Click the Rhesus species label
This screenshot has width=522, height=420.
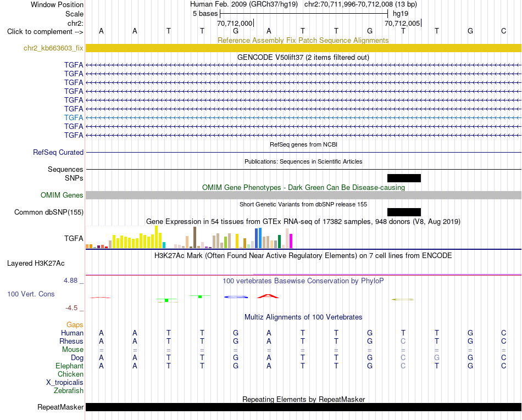pos(71,341)
